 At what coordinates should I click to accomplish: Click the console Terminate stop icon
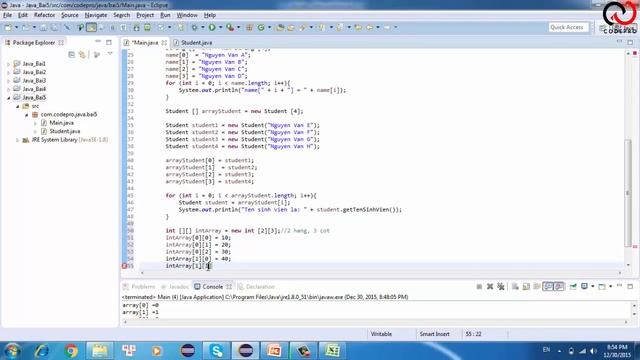479,287
